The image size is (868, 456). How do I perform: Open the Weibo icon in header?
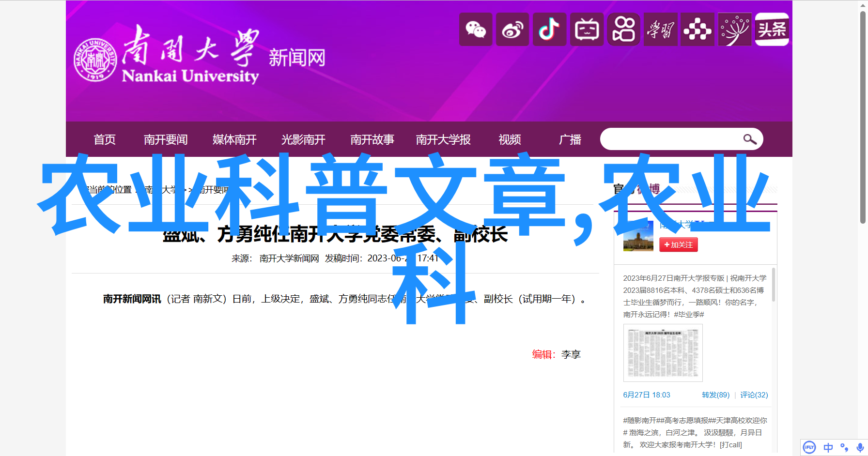click(x=512, y=30)
